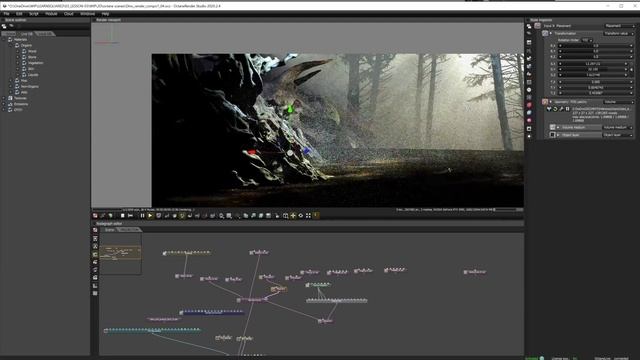This screenshot has width=640, height=360.
Task: Open the Windows menu
Action: pyautogui.click(x=87, y=13)
